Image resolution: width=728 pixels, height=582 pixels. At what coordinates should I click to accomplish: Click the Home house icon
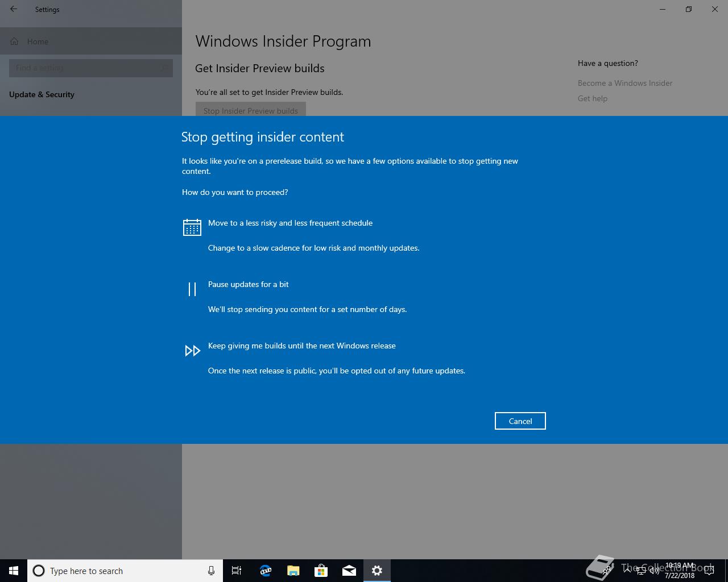[x=14, y=41]
